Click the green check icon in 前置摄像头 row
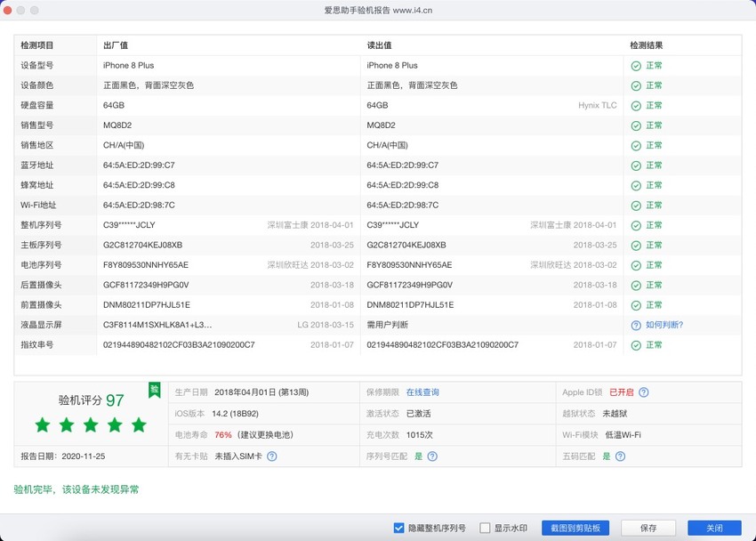The height and width of the screenshot is (541, 756). tap(636, 306)
